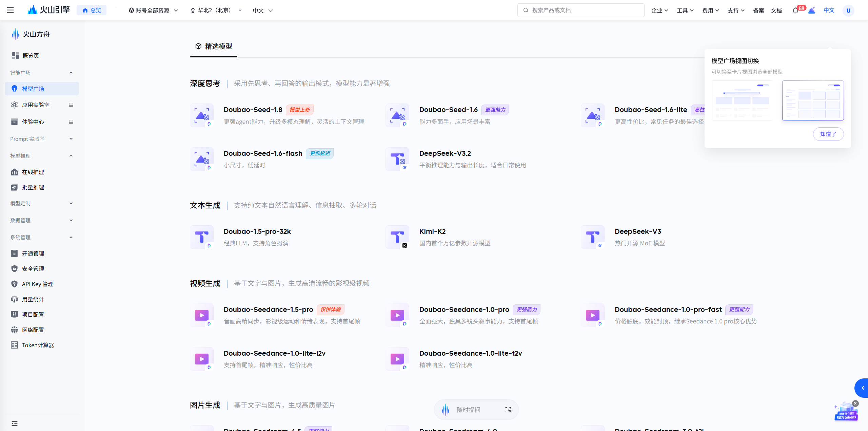Click the Token计算器 sidebar icon

[x=14, y=345]
